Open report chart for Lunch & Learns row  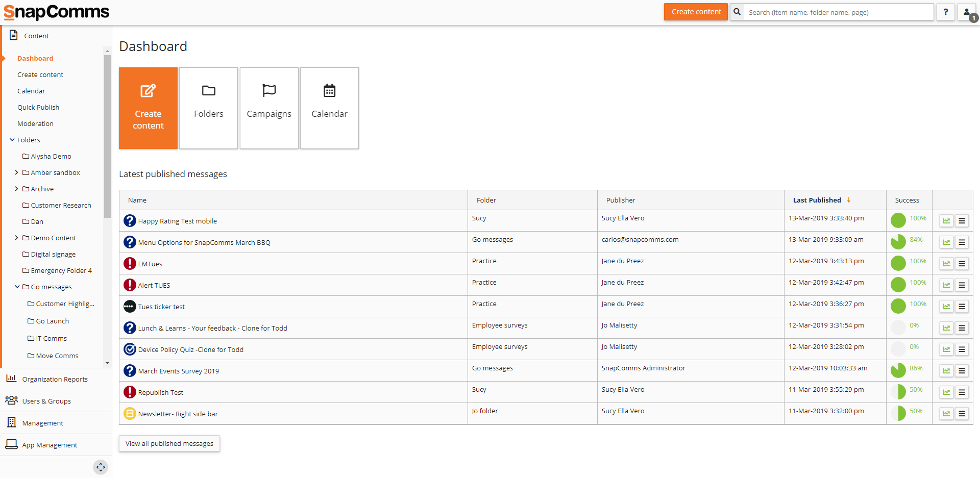[946, 328]
